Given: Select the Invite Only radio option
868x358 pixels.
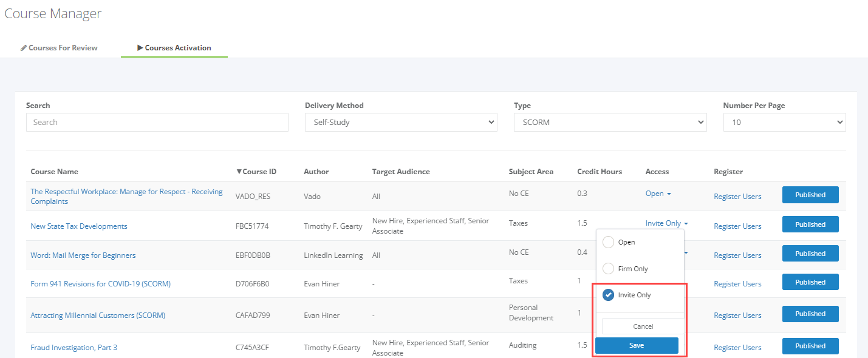Looking at the screenshot, I should pos(608,295).
